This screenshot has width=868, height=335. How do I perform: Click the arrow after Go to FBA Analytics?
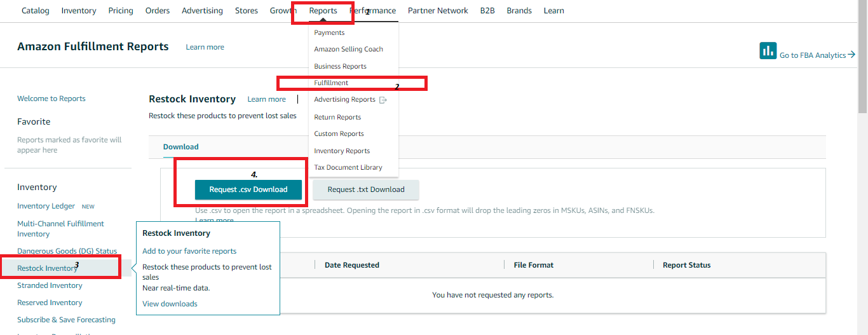coord(851,55)
